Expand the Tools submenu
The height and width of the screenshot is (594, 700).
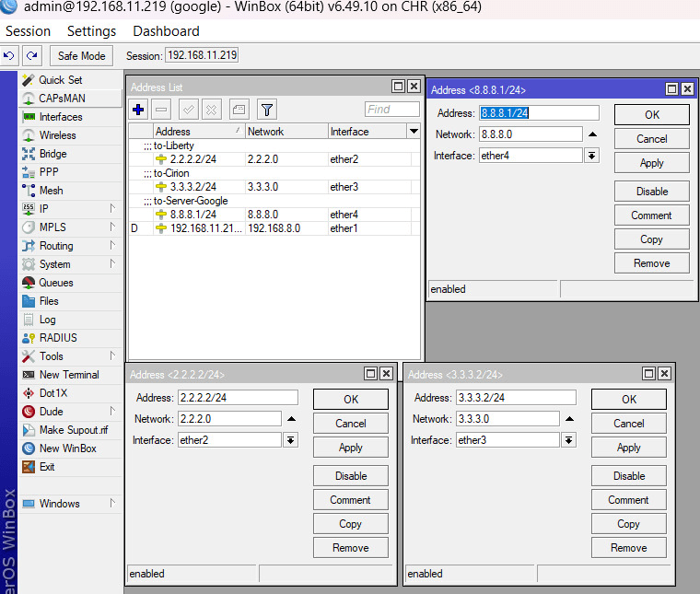pyautogui.click(x=71, y=356)
